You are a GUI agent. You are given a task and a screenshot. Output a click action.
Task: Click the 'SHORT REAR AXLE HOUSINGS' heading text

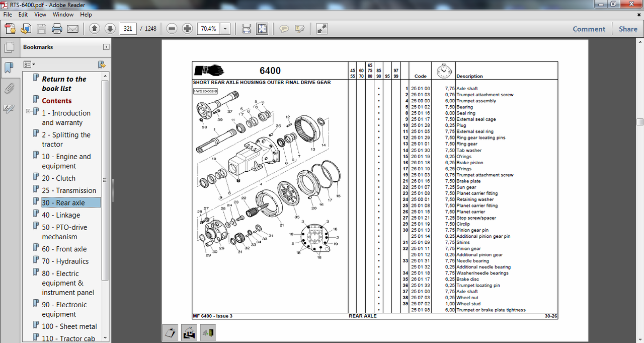(x=262, y=82)
